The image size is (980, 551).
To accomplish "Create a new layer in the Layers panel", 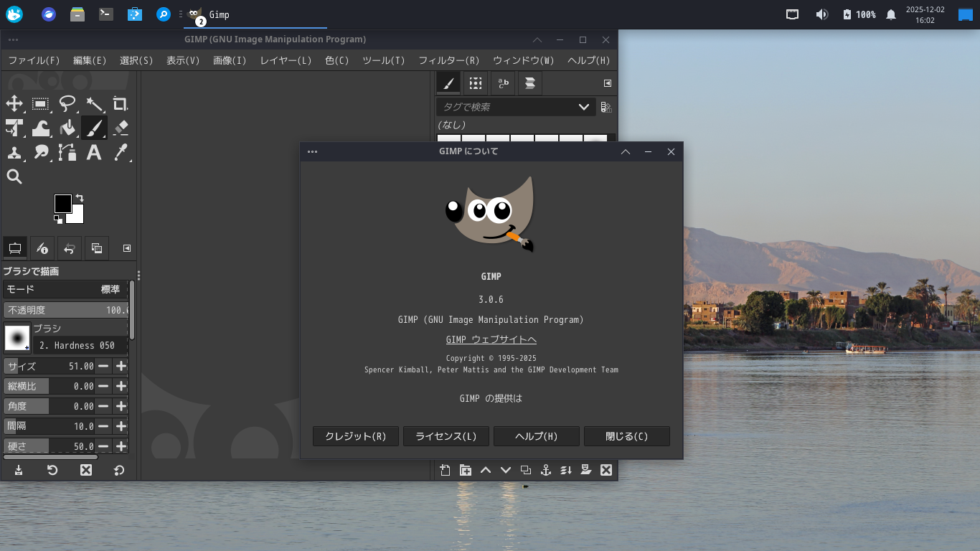I will point(445,470).
